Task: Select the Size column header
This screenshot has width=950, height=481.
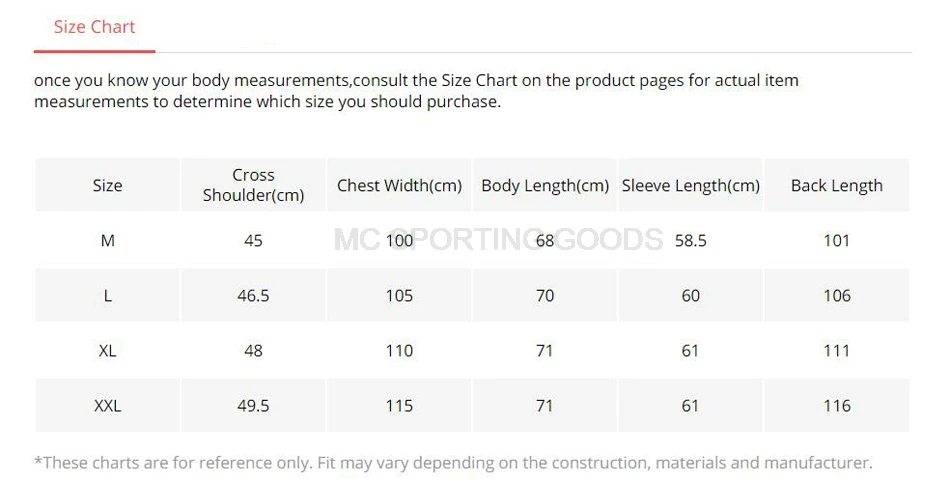Action: (x=107, y=185)
